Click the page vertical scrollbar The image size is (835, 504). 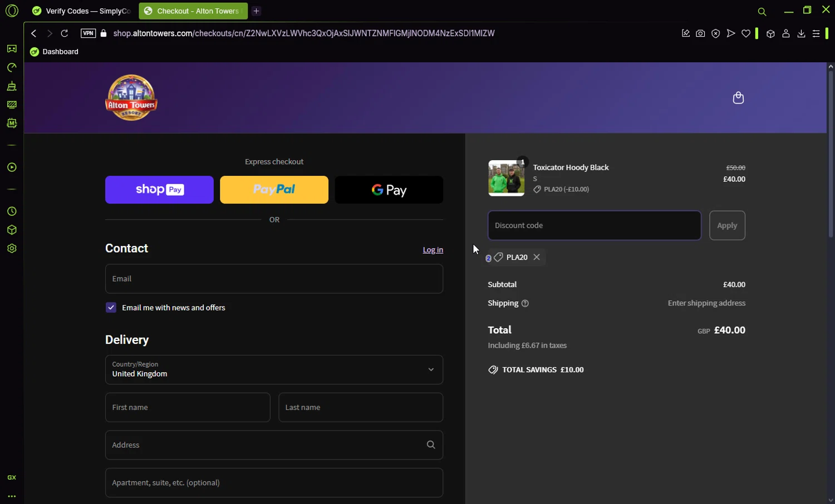[x=831, y=154]
